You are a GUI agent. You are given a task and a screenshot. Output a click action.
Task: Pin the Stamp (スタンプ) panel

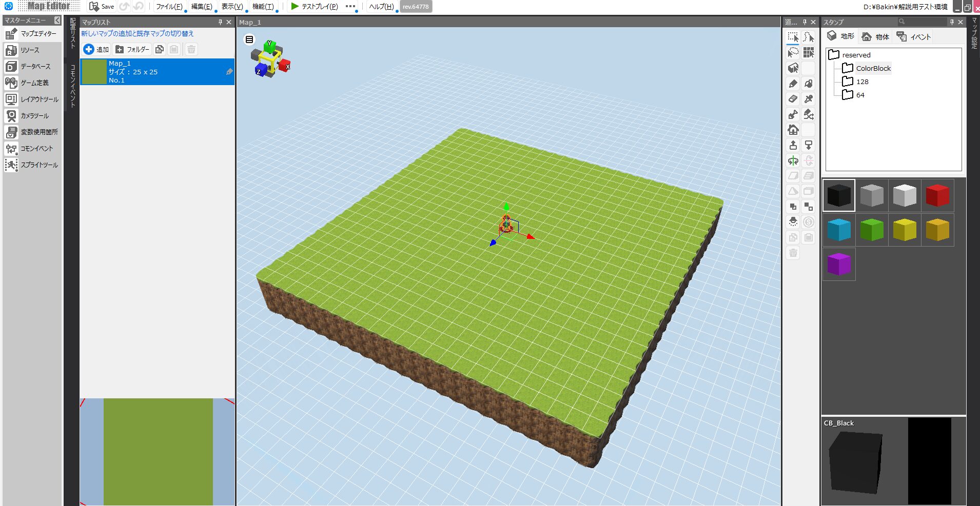952,22
